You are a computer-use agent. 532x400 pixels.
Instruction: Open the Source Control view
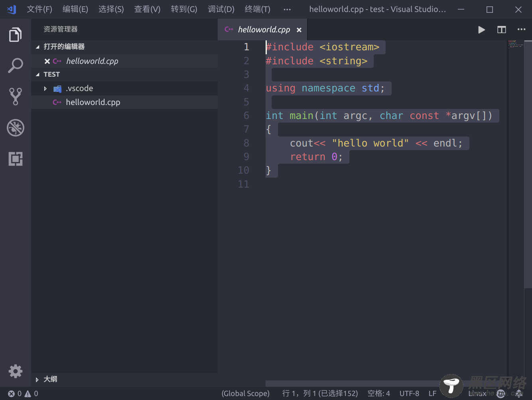pyautogui.click(x=16, y=96)
